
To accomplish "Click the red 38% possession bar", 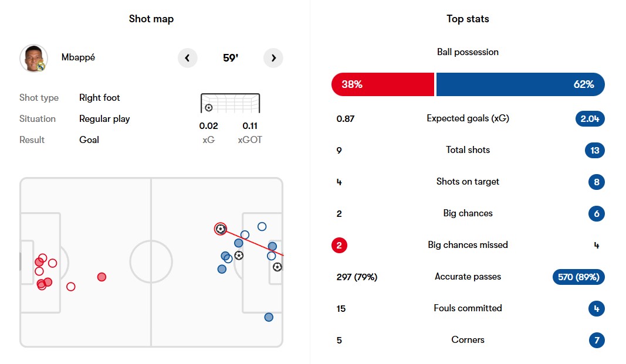I will click(x=383, y=84).
